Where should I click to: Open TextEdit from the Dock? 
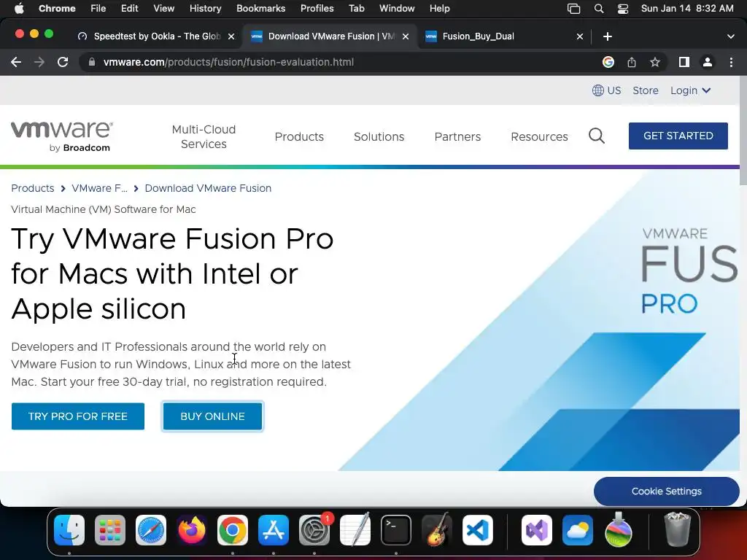(355, 529)
